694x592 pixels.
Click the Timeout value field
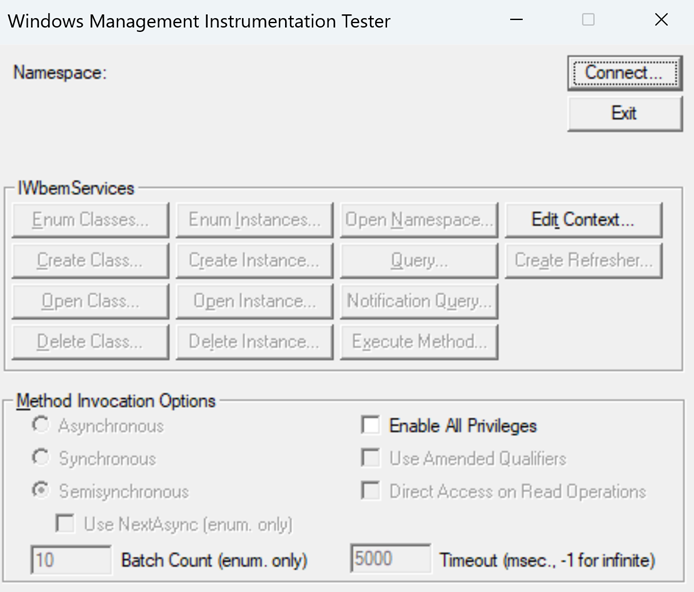coord(390,559)
